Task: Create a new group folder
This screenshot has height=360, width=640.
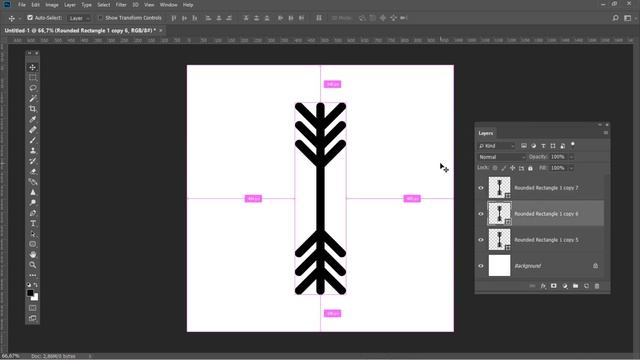Action: click(576, 286)
